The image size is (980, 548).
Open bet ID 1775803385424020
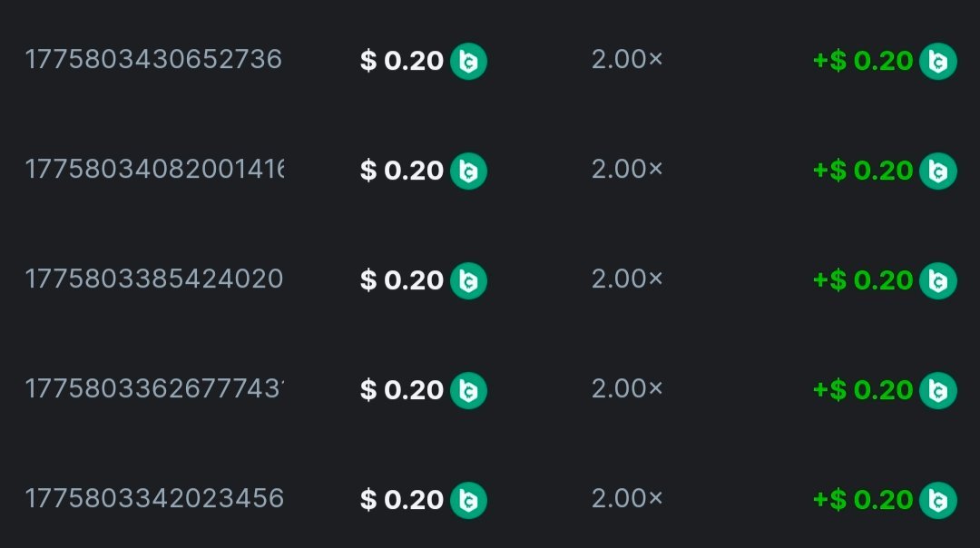pyautogui.click(x=153, y=279)
